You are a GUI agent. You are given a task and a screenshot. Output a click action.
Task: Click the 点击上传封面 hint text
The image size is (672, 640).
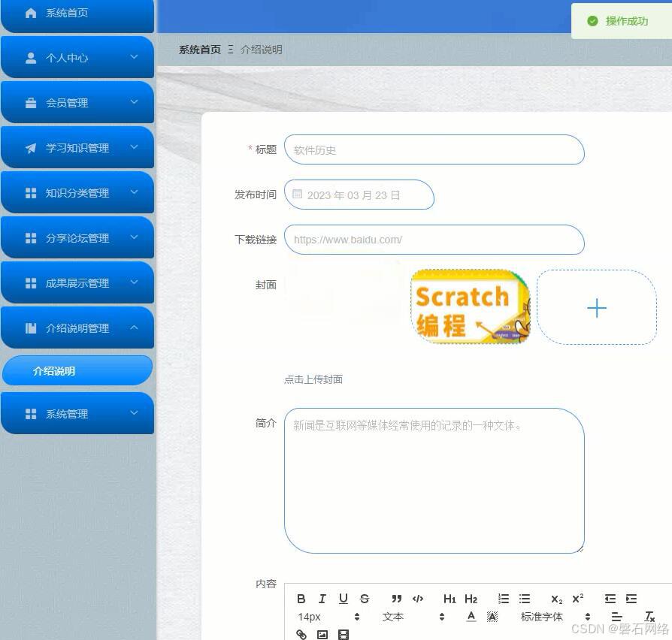click(313, 379)
